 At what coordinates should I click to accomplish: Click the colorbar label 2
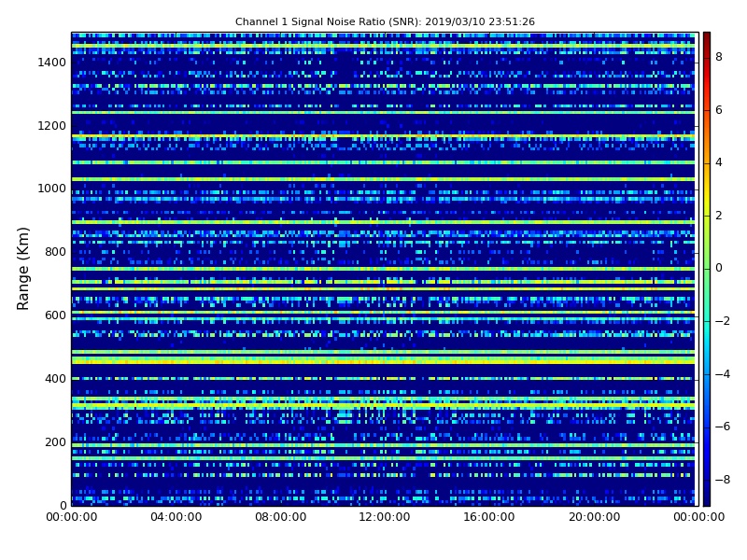point(719,216)
